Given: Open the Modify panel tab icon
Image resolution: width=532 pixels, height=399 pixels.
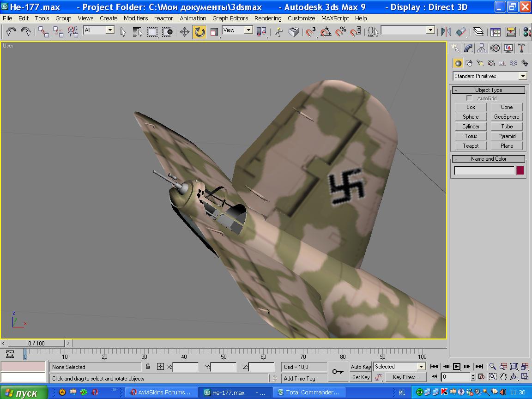Looking at the screenshot, I should coord(468,48).
